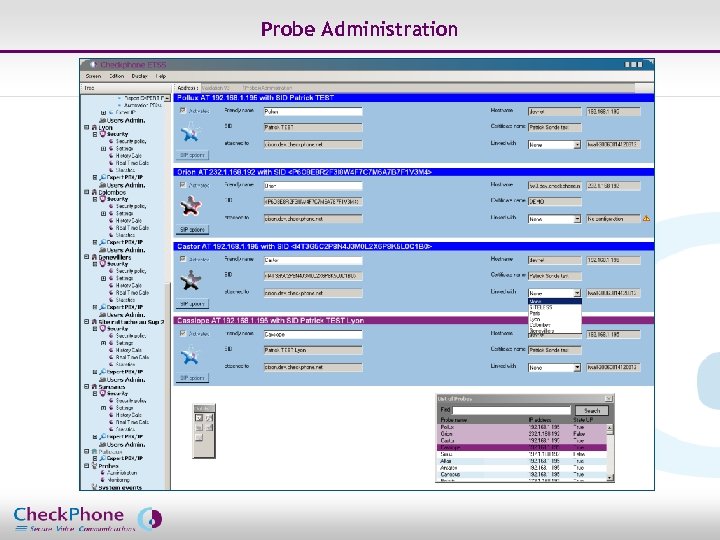Open the Help menu
Image resolution: width=720 pixels, height=540 pixels.
161,76
